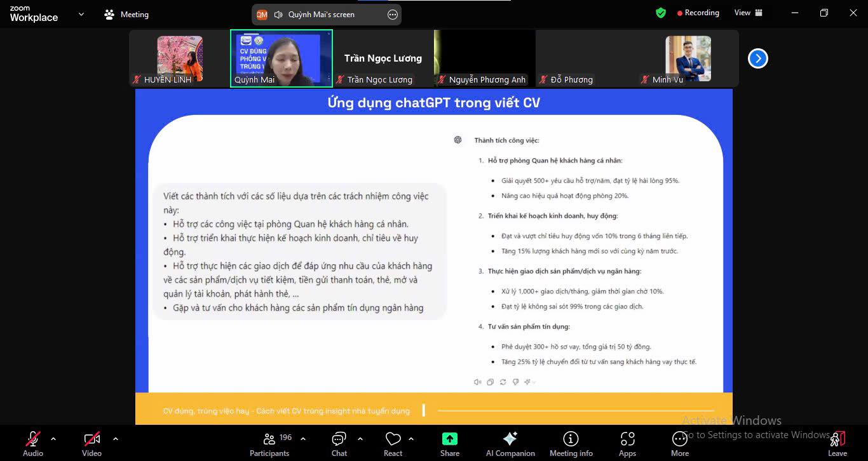Image resolution: width=868 pixels, height=461 pixels.
Task: Open the Apps panel
Action: (627, 443)
